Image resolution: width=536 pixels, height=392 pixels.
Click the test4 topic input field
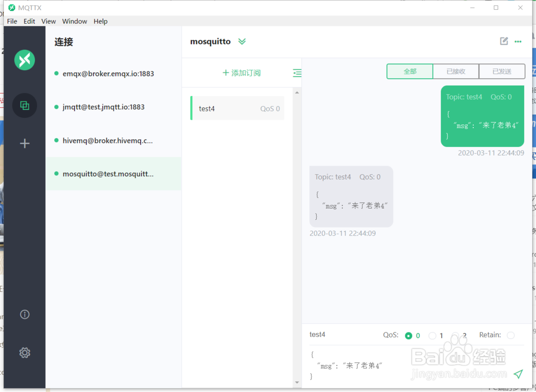[342, 335]
